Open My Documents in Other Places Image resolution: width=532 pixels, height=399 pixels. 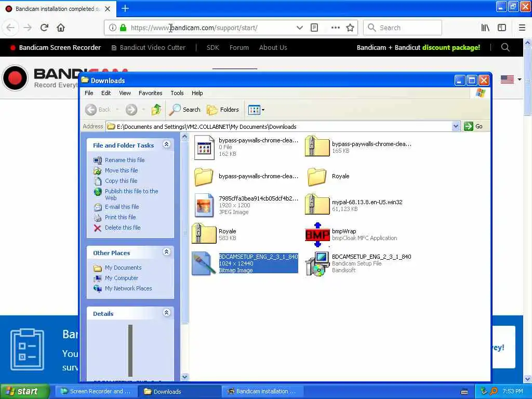coord(123,268)
